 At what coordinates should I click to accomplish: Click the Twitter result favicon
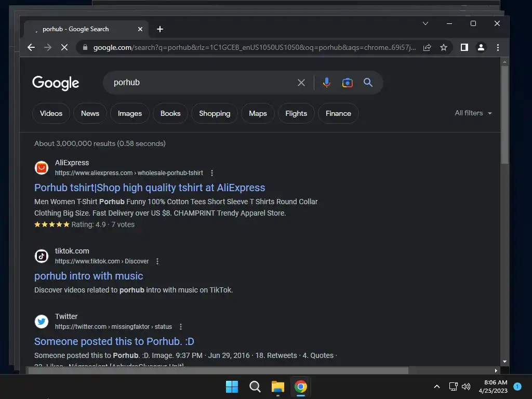coord(42,321)
